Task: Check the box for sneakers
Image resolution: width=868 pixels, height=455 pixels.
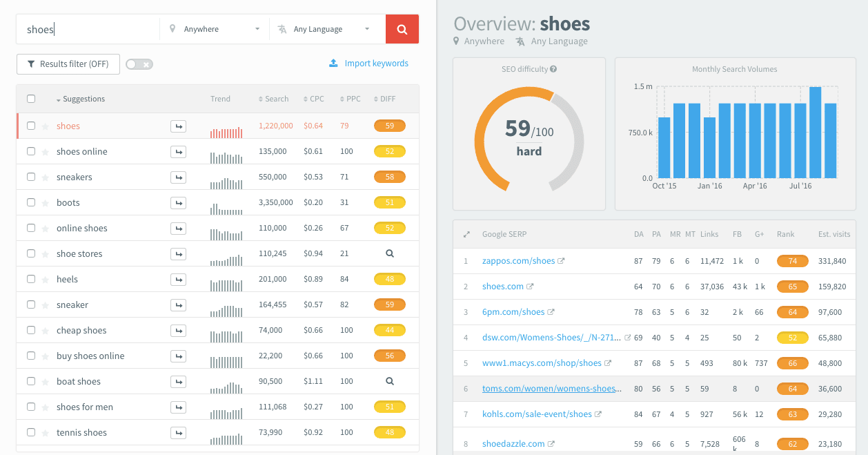Action: tap(31, 177)
